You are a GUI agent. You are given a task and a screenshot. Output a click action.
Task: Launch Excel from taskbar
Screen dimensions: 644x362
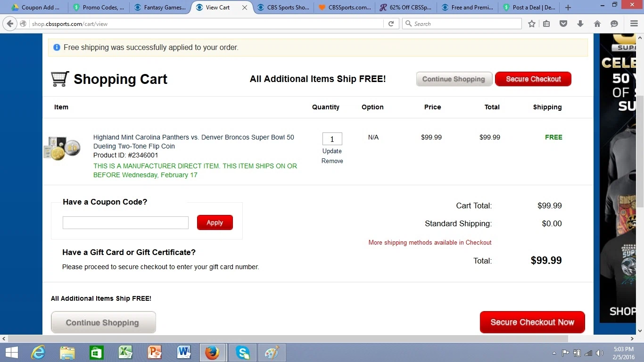coord(125,353)
